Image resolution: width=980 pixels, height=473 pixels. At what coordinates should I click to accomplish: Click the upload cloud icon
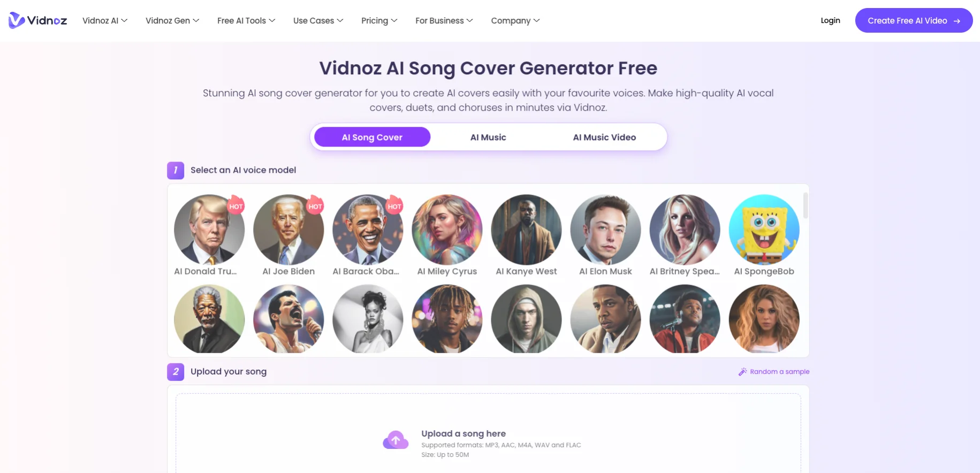coord(396,440)
